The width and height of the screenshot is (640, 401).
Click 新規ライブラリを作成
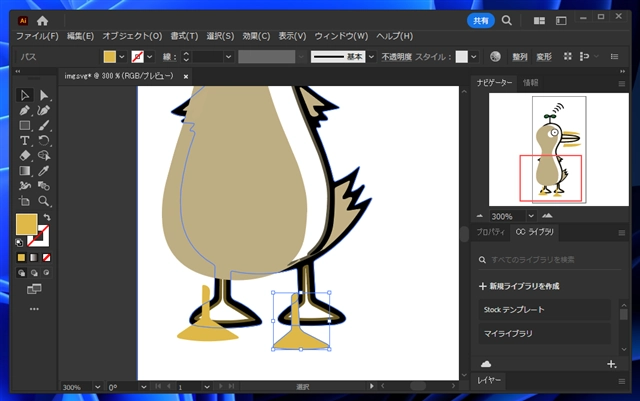[x=522, y=286]
